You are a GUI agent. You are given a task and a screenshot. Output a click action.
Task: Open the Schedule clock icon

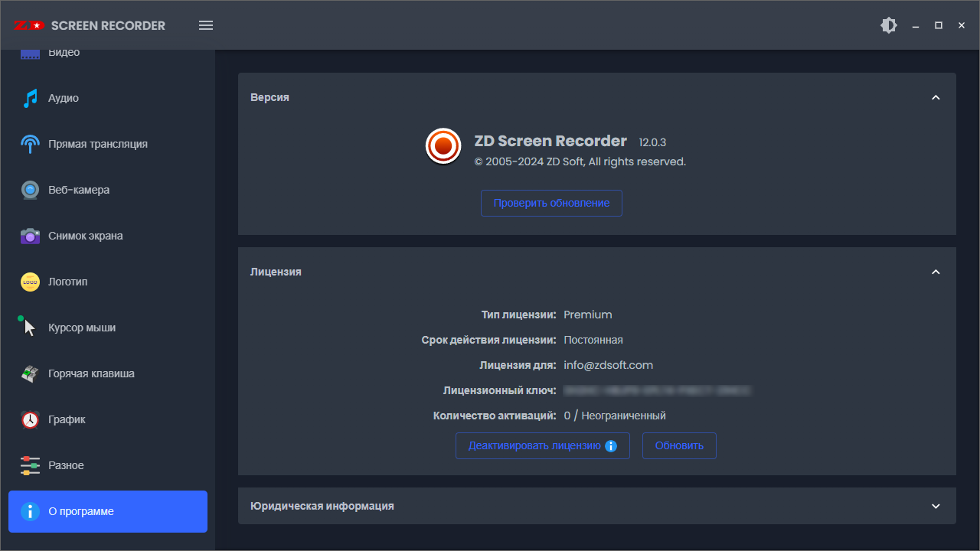pyautogui.click(x=30, y=419)
